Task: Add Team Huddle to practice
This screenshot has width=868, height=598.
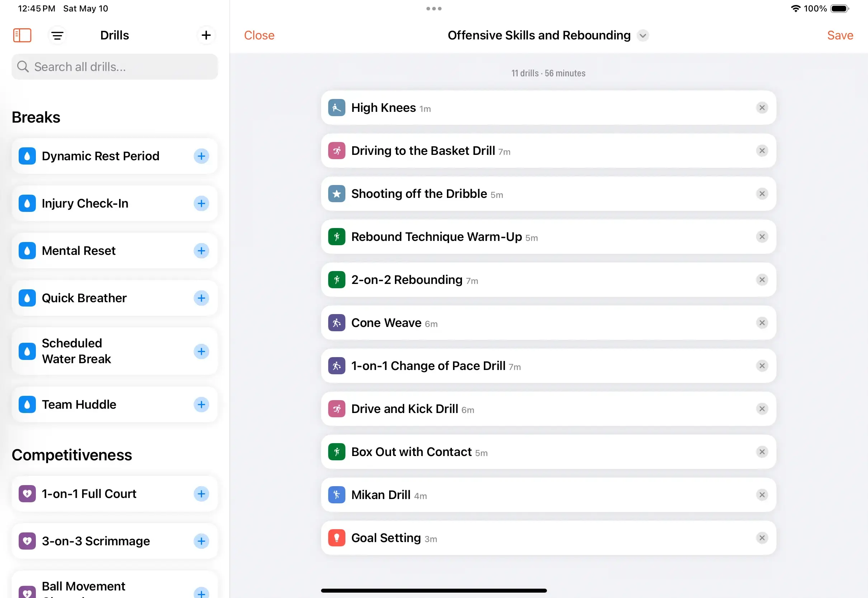Action: click(201, 405)
